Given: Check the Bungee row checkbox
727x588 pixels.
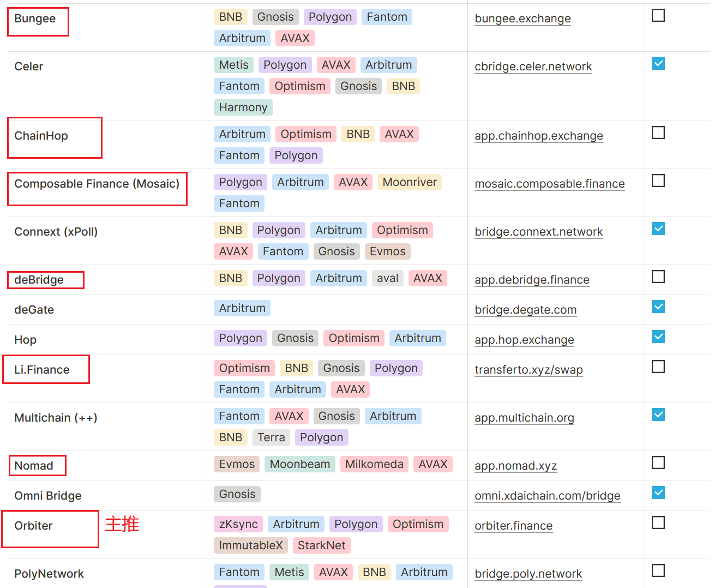Looking at the screenshot, I should 658,15.
